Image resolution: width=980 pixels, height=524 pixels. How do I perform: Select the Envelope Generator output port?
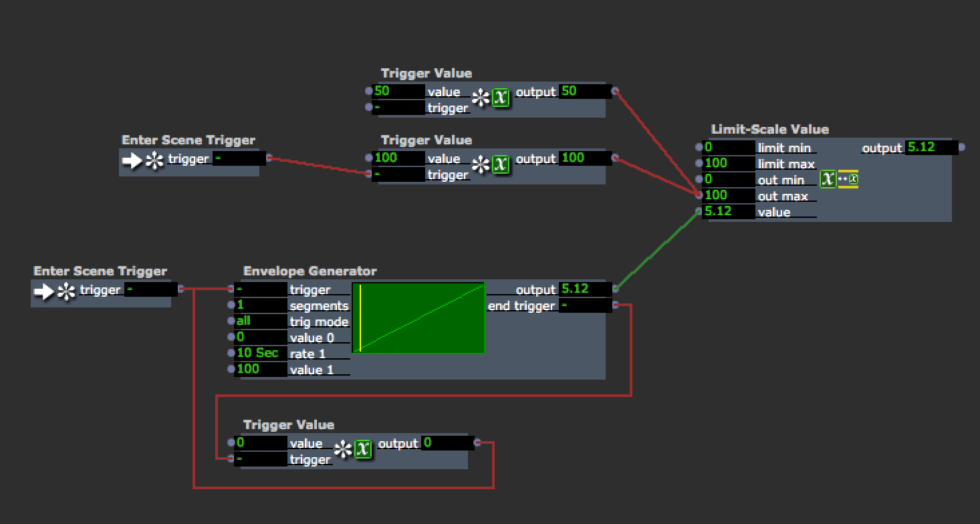615,289
